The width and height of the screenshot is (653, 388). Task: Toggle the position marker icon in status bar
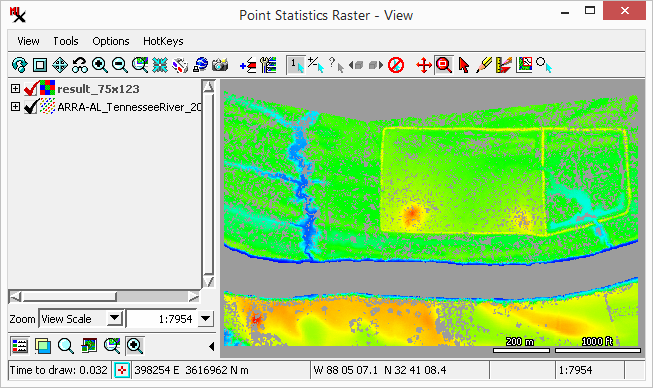122,370
